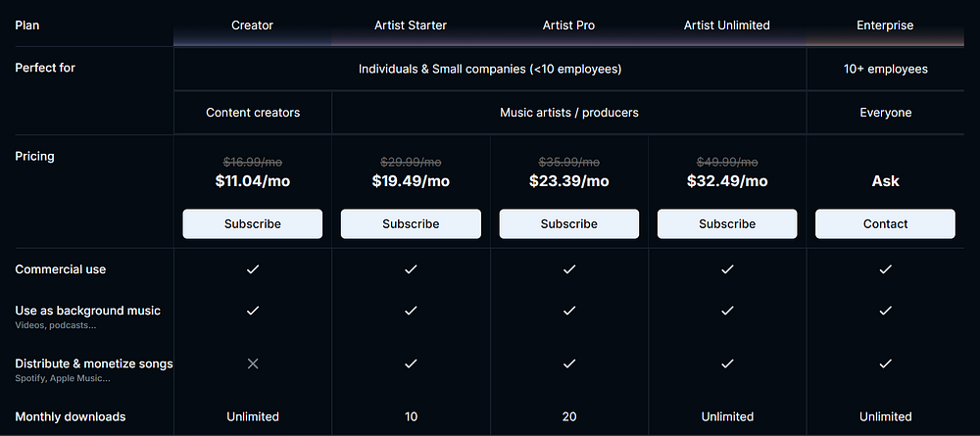Screen dimensions: 980x436
Task: Click Enterprise's commercial use checkmark
Action: coord(885,269)
